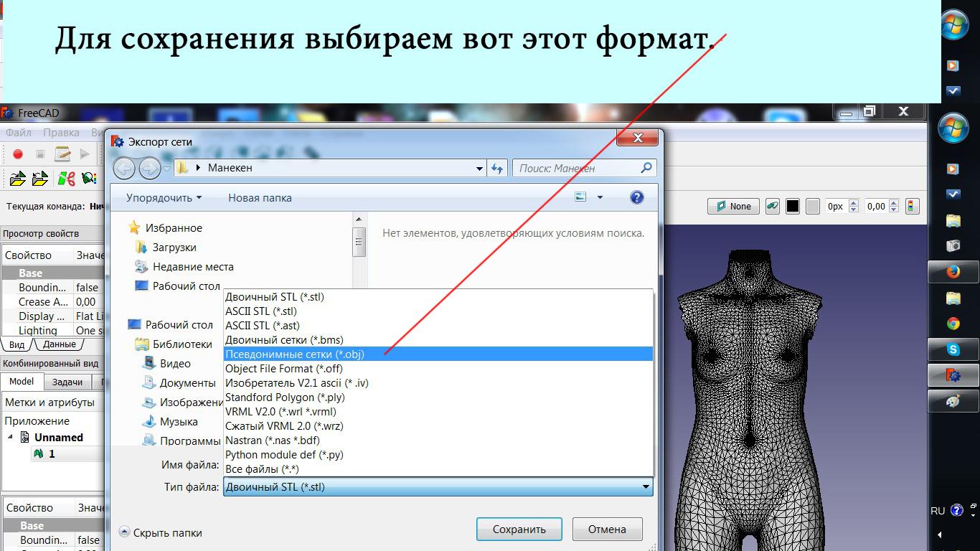980x551 pixels.
Task: Open the camera app on the taskbar
Action: tap(953, 246)
